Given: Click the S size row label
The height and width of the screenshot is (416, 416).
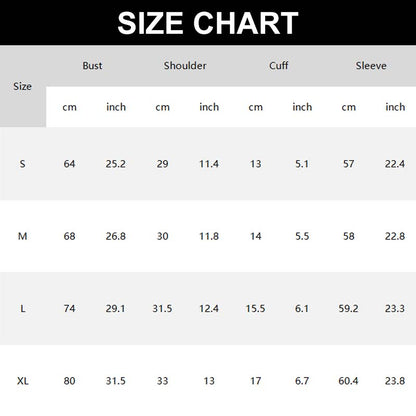Looking at the screenshot, I should [x=22, y=164].
